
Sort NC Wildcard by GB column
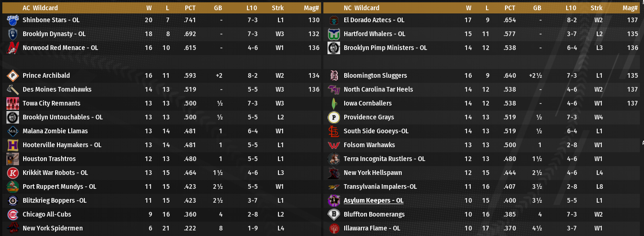537,8
